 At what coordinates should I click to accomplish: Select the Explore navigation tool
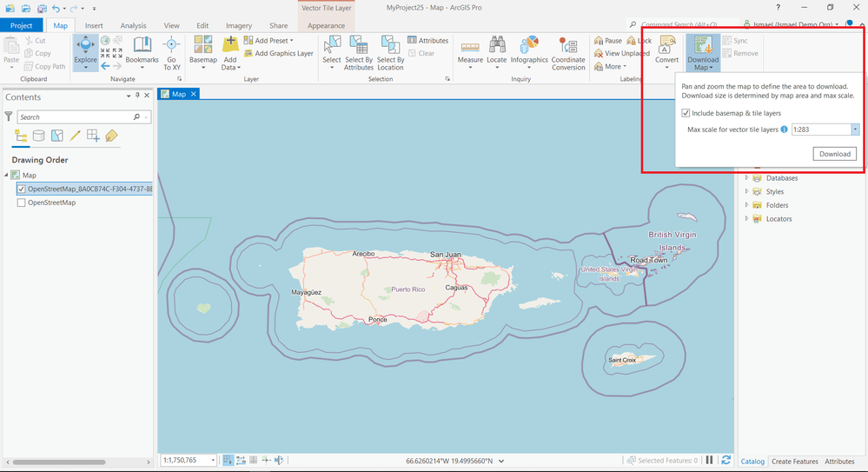point(85,53)
